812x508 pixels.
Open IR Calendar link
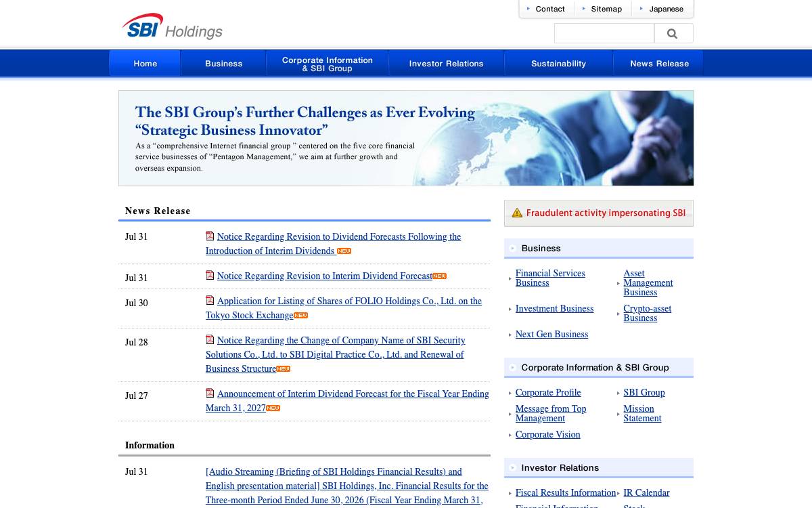tap(646, 492)
